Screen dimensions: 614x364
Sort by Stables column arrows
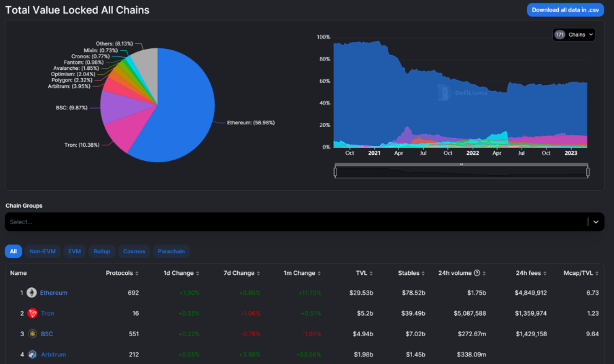pos(423,273)
